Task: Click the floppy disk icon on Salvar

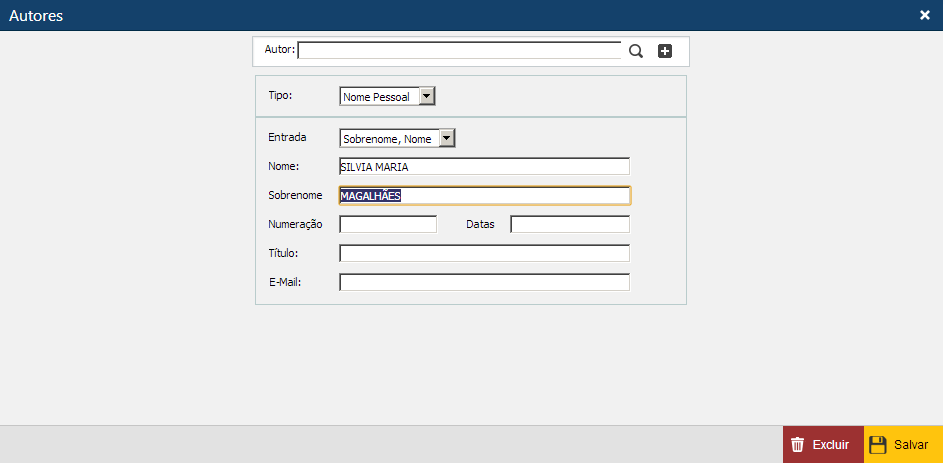Action: [x=878, y=445]
